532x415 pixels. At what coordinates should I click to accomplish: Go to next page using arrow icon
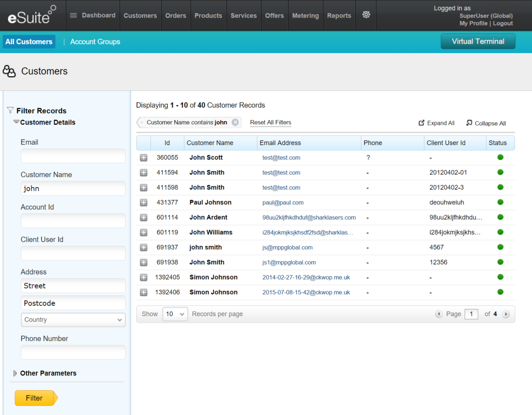(x=506, y=314)
